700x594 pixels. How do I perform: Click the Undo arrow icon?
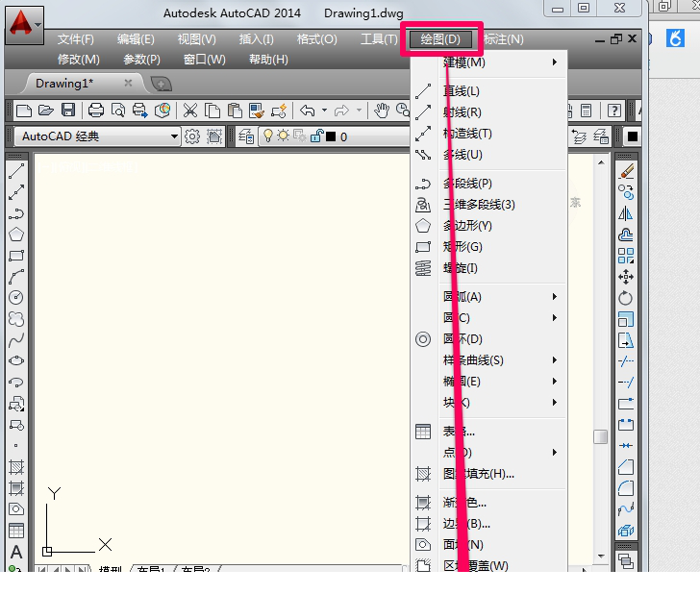pos(308,111)
